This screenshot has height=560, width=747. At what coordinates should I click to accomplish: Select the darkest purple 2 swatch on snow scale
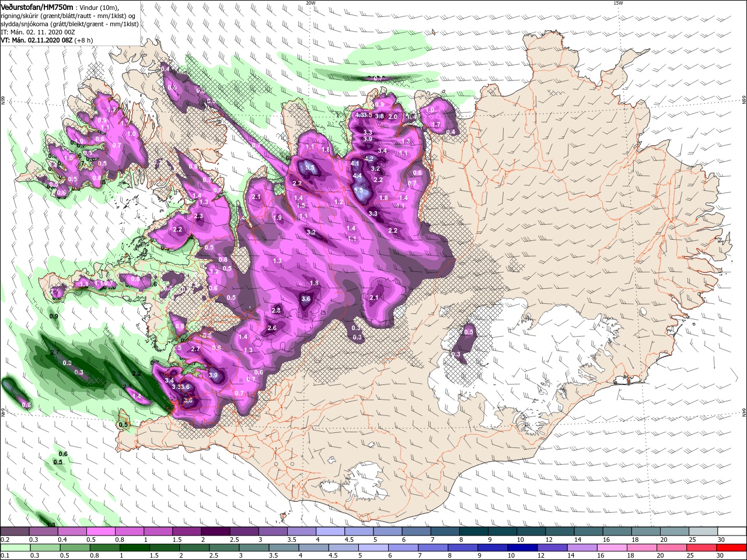click(215, 531)
